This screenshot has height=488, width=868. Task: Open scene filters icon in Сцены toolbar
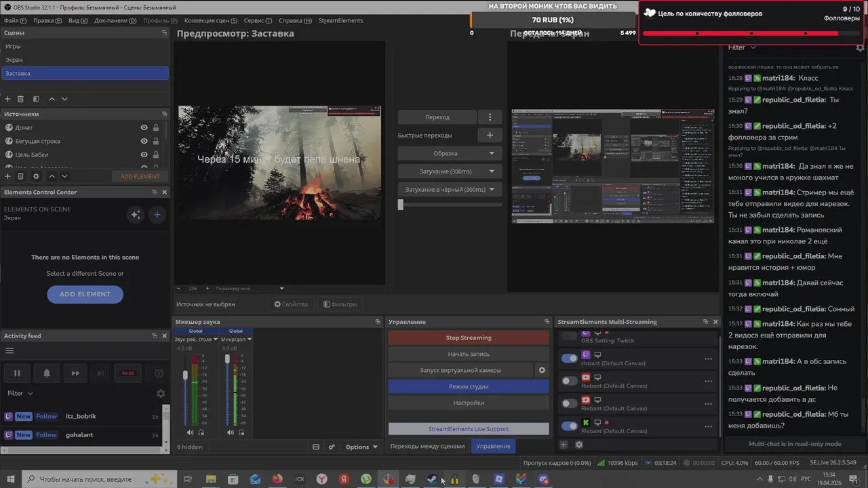pyautogui.click(x=36, y=99)
